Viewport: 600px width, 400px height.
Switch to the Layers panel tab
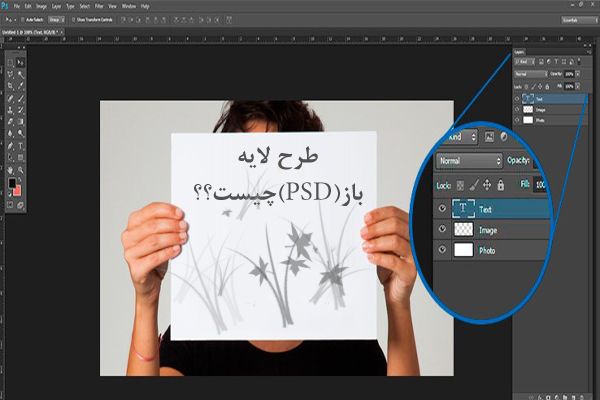point(519,52)
